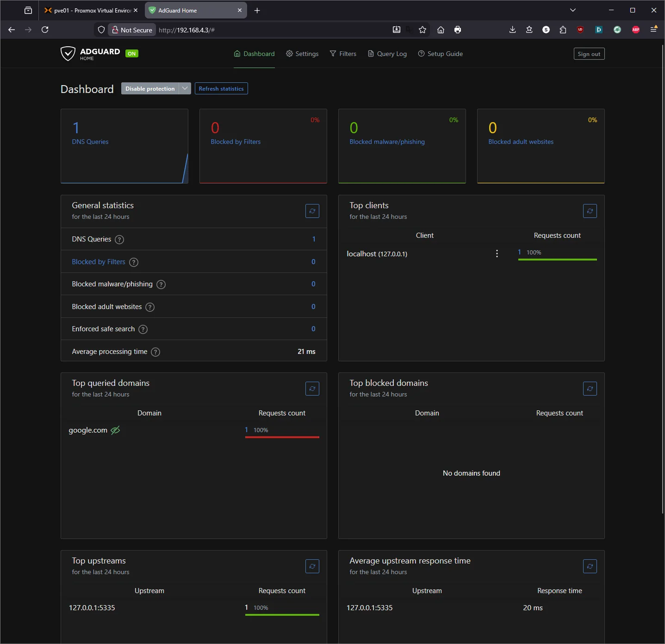Refresh the General statistics panel
This screenshot has height=644, width=665.
(x=312, y=211)
